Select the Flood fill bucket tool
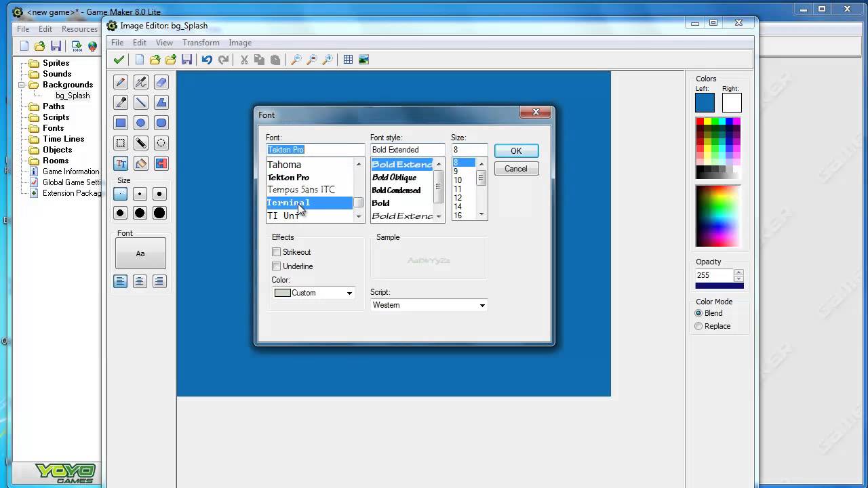Viewport: 868px width, 488px height. [140, 163]
